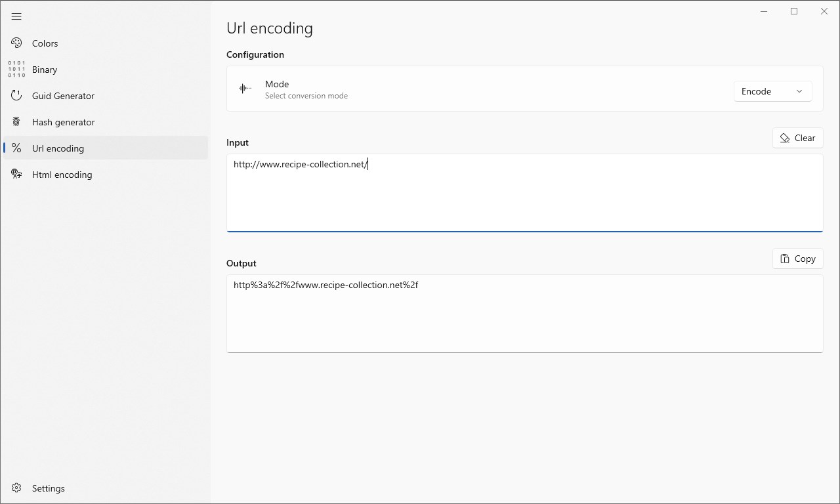Click the Colors palette icon
This screenshot has width=840, height=504.
16,43
